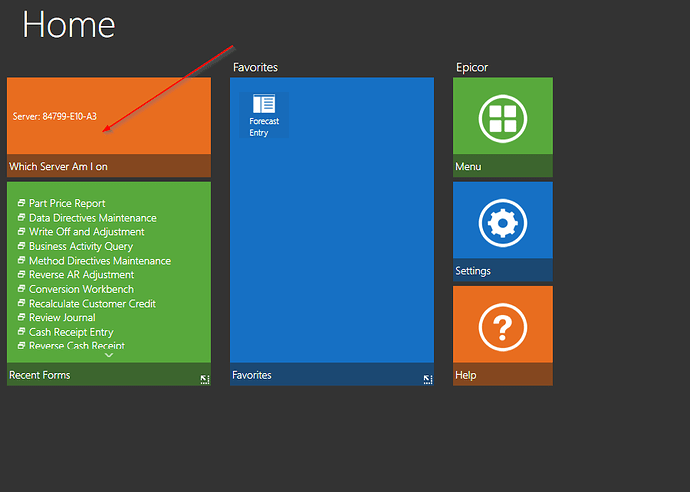Click the Epicor group heading
The height and width of the screenshot is (492, 690).
point(472,68)
